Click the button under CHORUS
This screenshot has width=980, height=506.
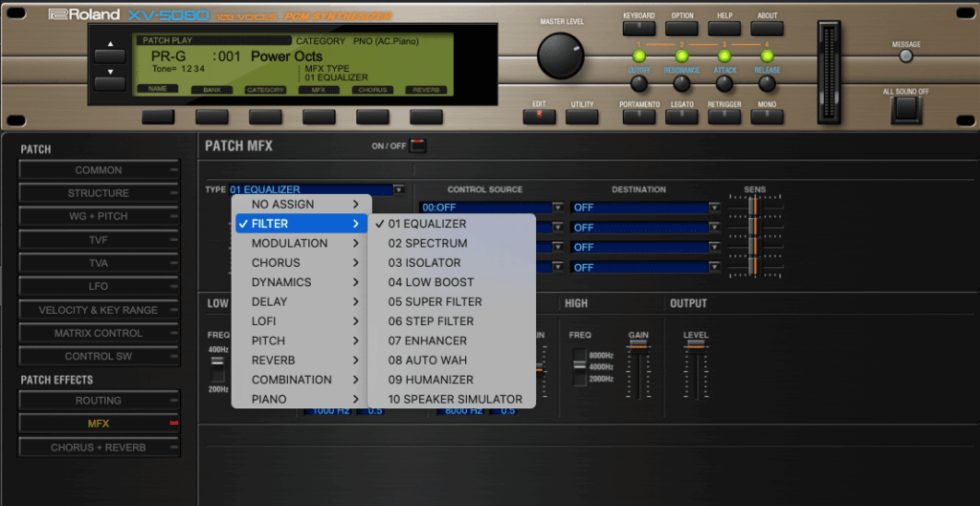tap(372, 117)
